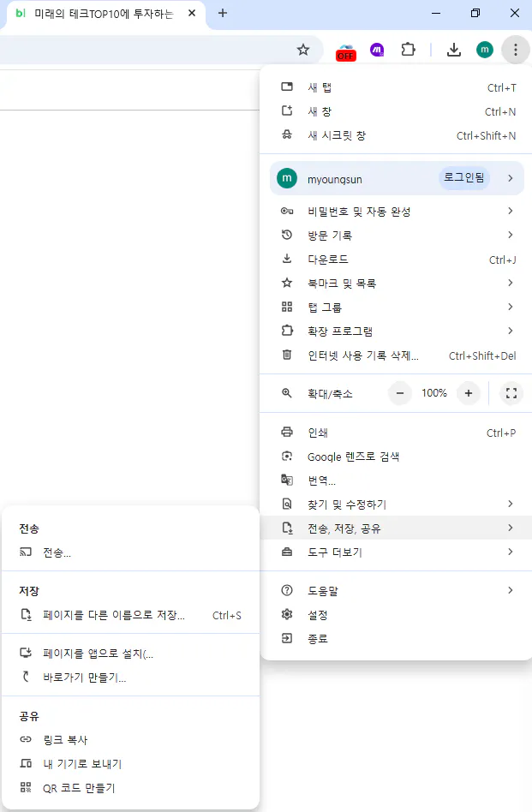Select 전송, 저장, 공유 menu item
This screenshot has height=812, width=532.
click(395, 528)
